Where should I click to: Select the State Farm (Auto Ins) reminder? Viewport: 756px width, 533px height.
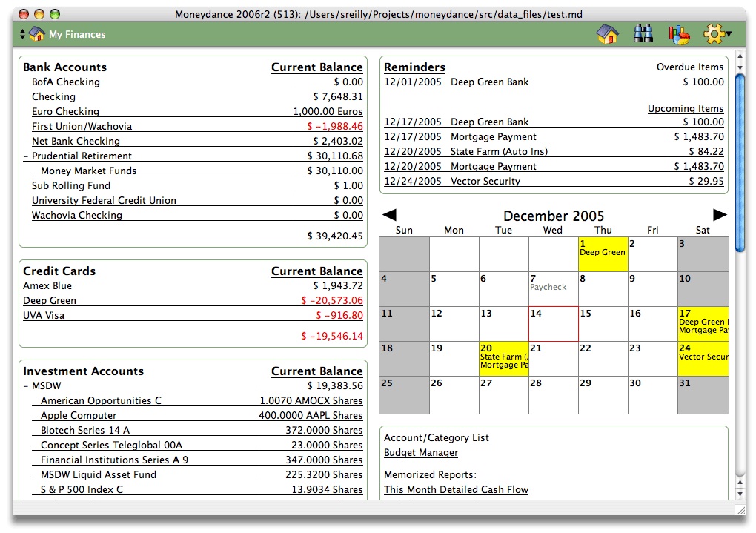click(x=554, y=151)
